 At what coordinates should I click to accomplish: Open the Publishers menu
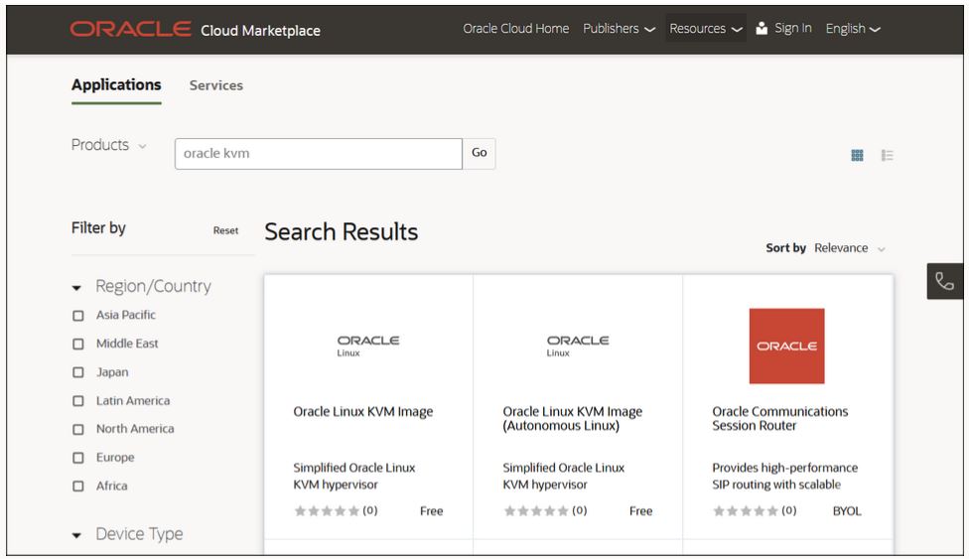click(x=619, y=29)
